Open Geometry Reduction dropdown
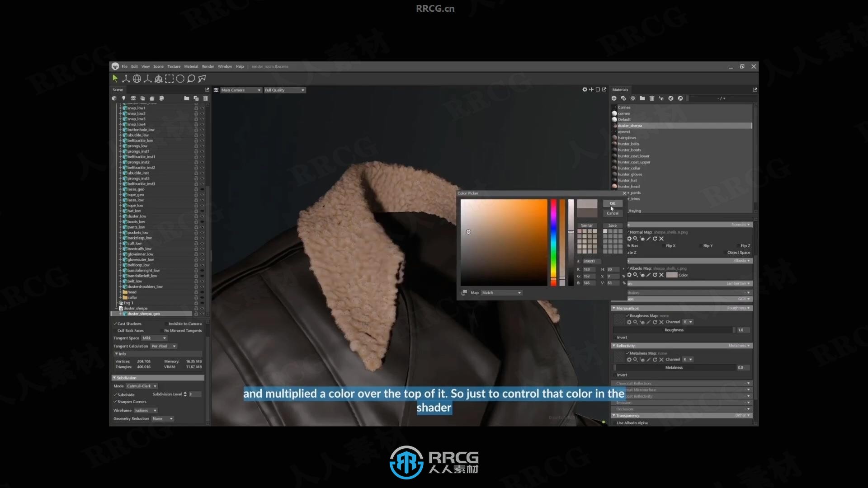 click(163, 419)
